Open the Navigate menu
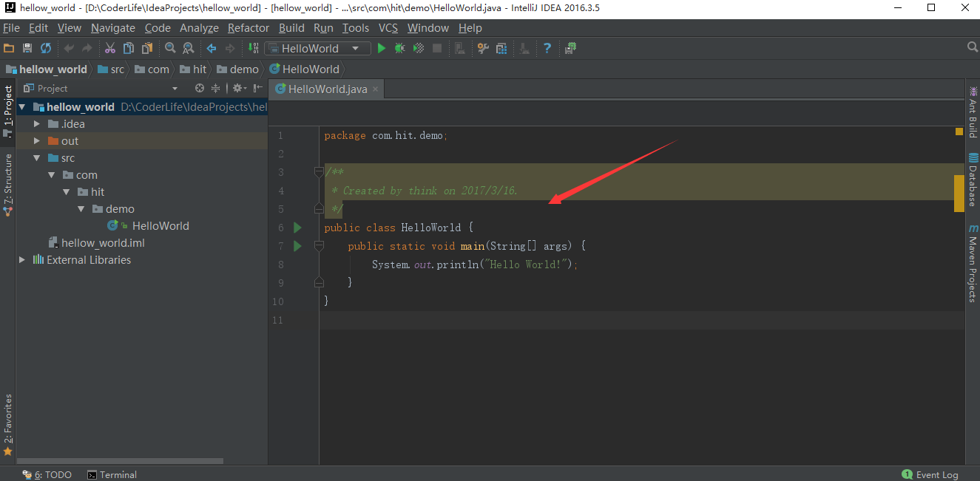Screen dimensions: 980x481 [x=113, y=28]
